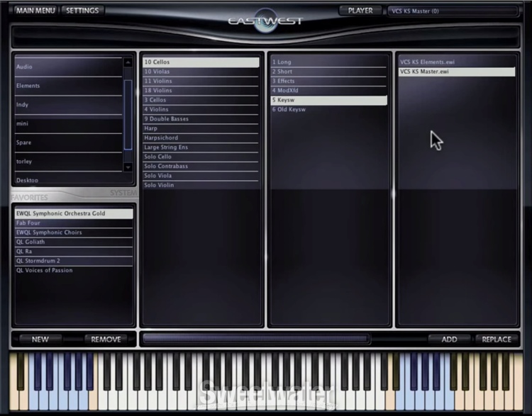Open the 5 Keysw articulation folder
This screenshot has width=532, height=416.
coord(328,100)
